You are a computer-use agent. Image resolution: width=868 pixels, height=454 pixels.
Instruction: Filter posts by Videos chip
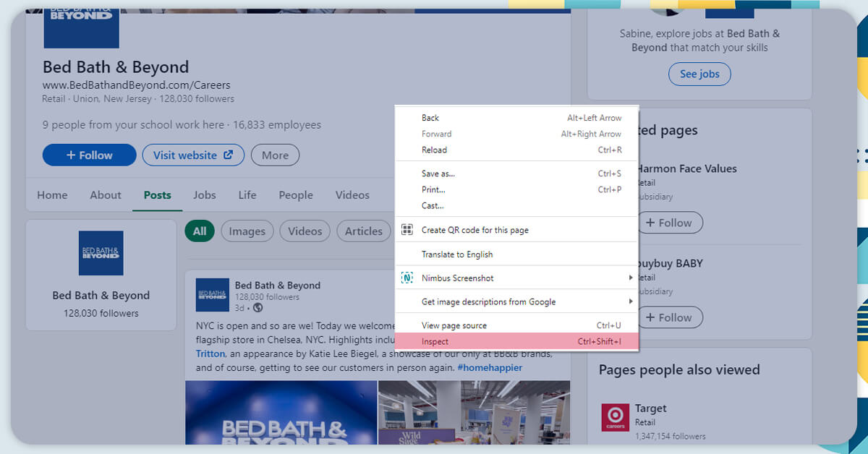pyautogui.click(x=305, y=231)
